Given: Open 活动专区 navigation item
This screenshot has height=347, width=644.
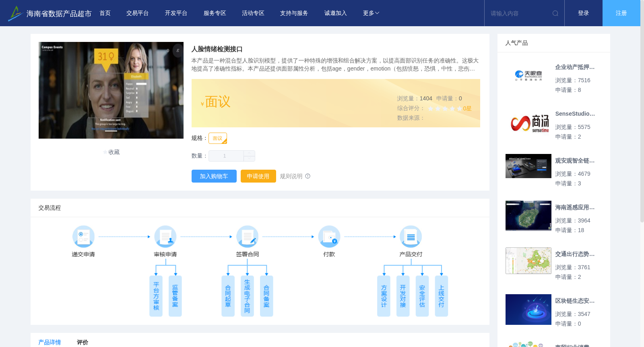Looking at the screenshot, I should (253, 13).
